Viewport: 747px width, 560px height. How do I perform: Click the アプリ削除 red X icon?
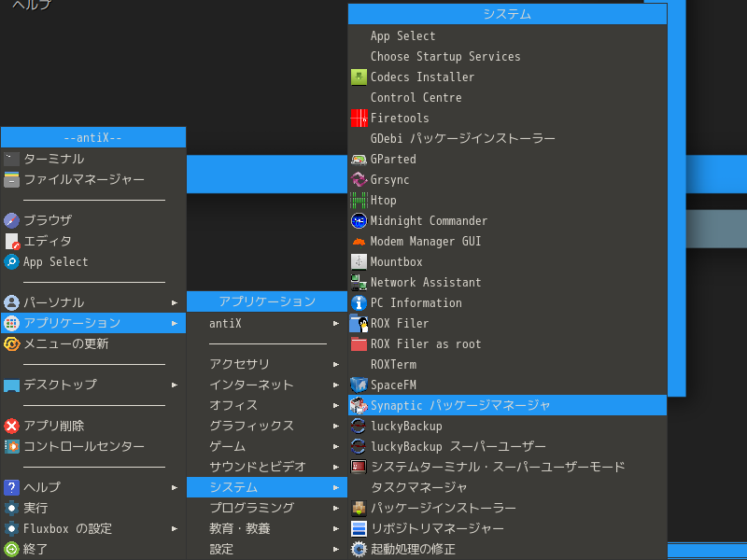(11, 426)
